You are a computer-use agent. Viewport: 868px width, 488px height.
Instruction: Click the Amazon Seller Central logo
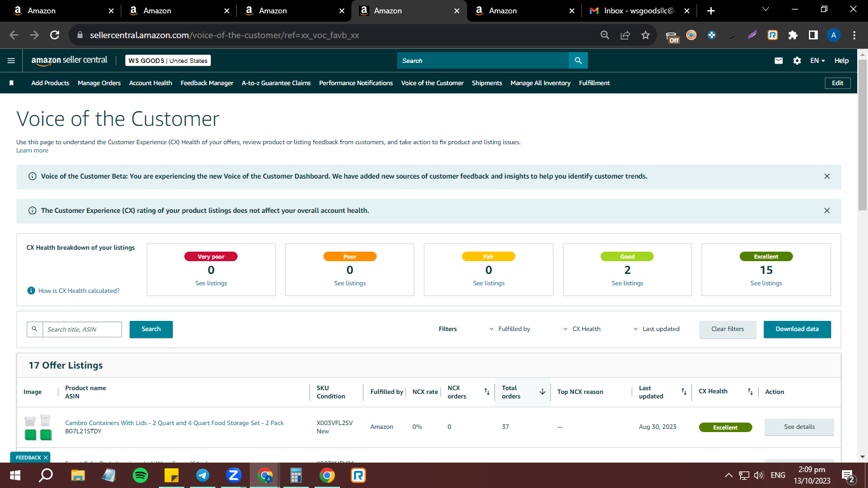click(x=69, y=60)
